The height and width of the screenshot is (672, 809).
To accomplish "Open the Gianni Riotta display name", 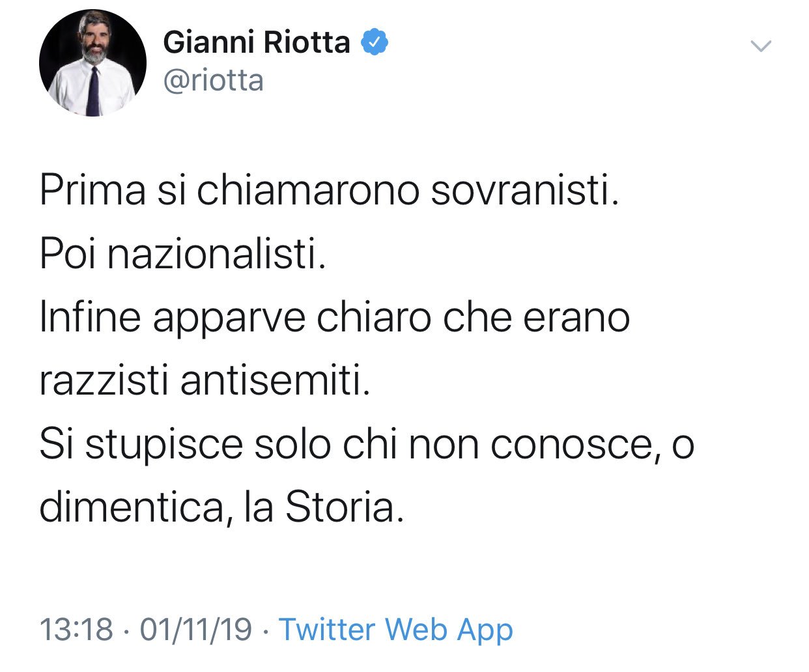I will click(x=257, y=43).
